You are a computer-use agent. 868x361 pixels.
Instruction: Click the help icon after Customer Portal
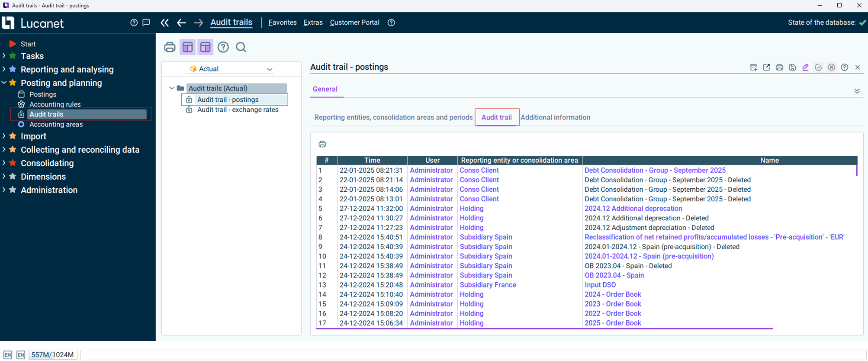(x=391, y=23)
